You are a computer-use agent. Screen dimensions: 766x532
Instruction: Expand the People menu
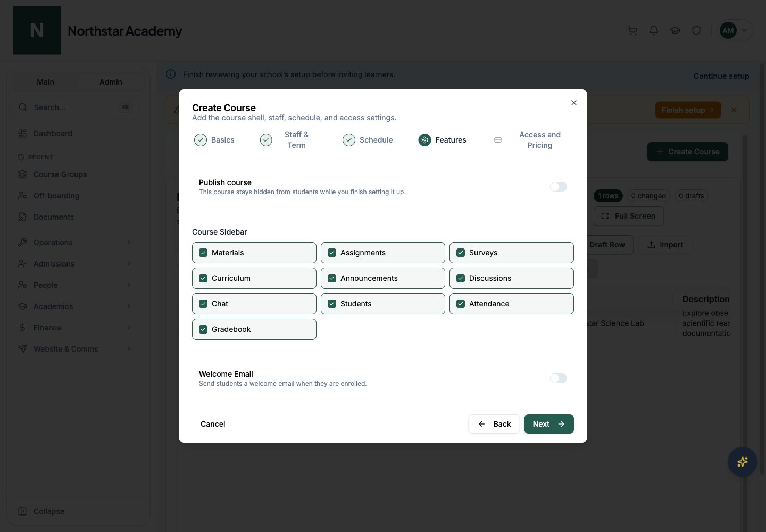click(75, 285)
